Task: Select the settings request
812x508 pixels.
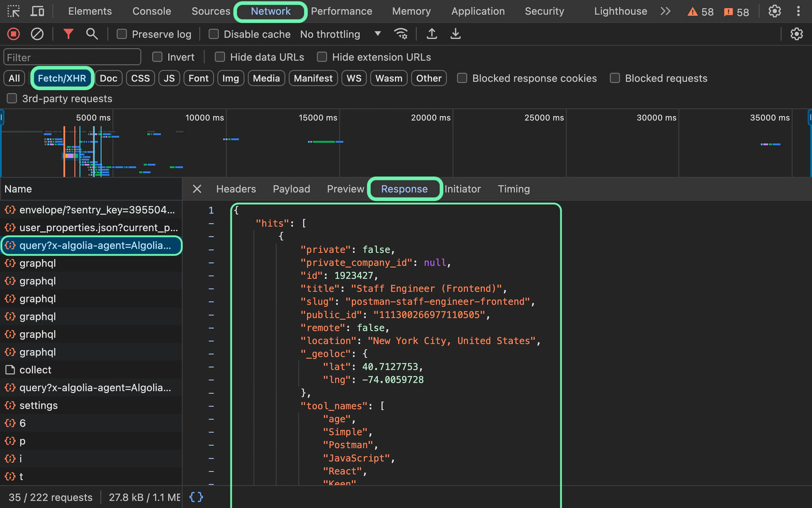Action: coord(91,406)
